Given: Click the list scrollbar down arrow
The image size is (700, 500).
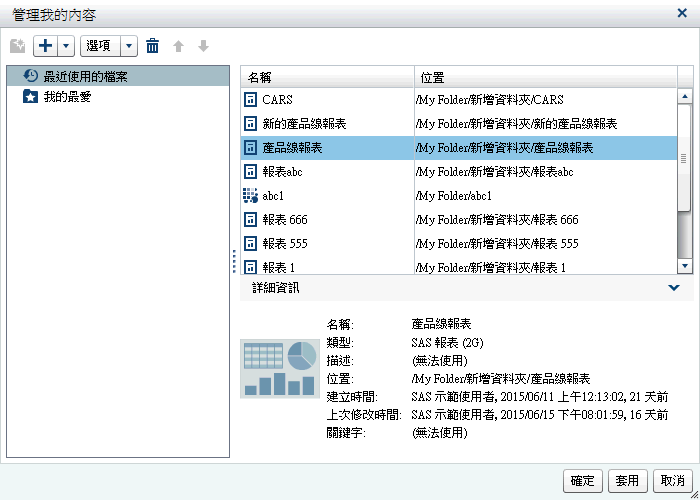Looking at the screenshot, I should (x=685, y=265).
